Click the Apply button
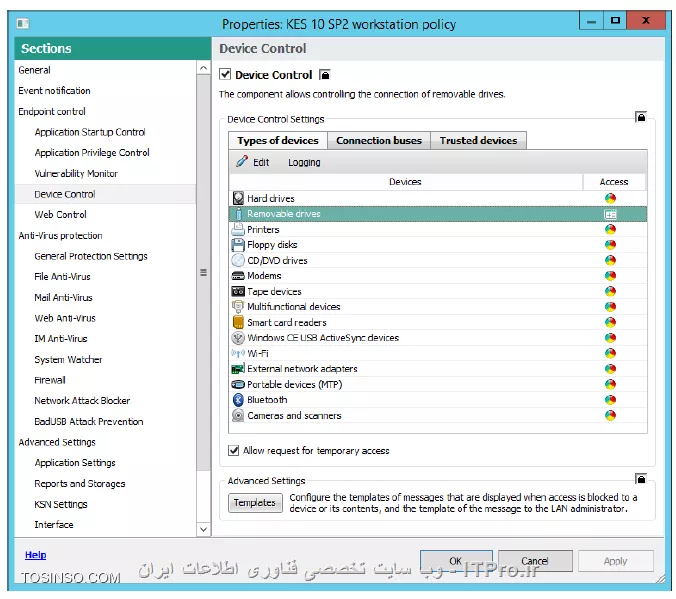676x599 pixels. tap(615, 561)
